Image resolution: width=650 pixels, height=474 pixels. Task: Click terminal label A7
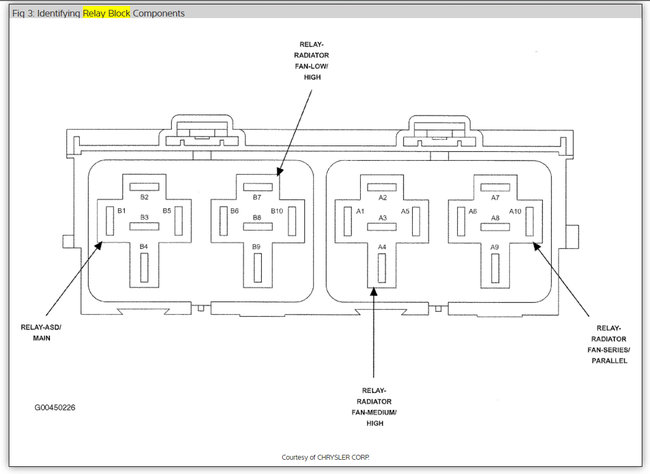point(495,197)
